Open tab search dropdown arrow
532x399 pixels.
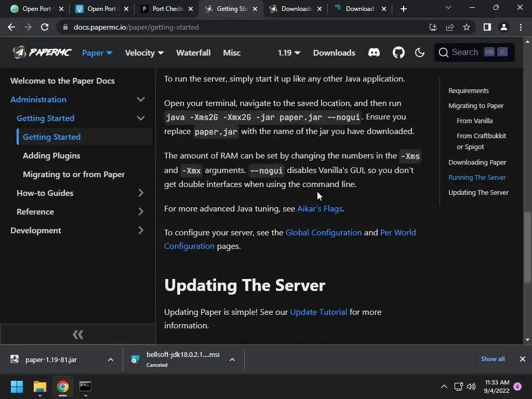448,7
